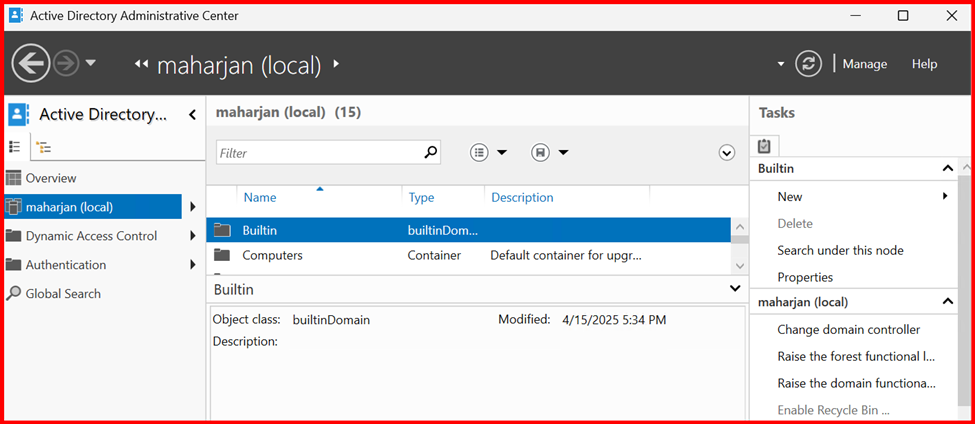The width and height of the screenshot is (975, 424).
Task: Click the refresh icon in header
Action: pos(808,64)
